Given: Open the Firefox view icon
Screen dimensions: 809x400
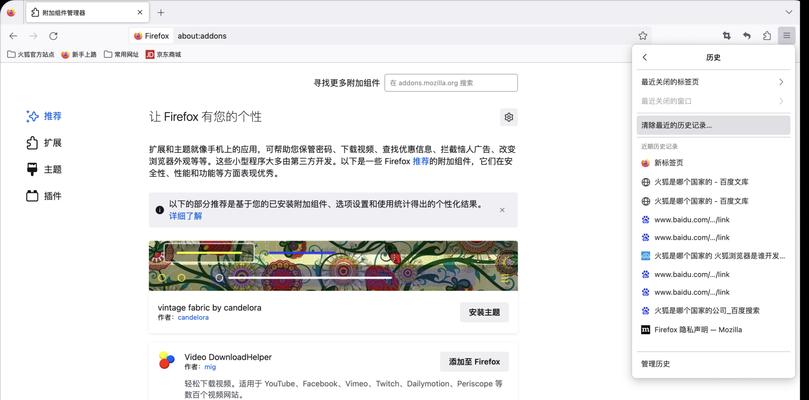Looking at the screenshot, I should (11, 12).
